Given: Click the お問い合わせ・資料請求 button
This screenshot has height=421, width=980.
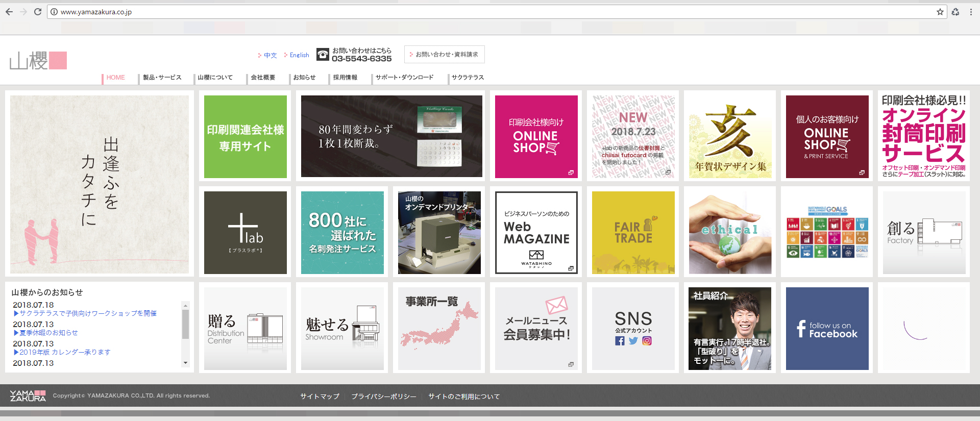Looking at the screenshot, I should point(445,55).
